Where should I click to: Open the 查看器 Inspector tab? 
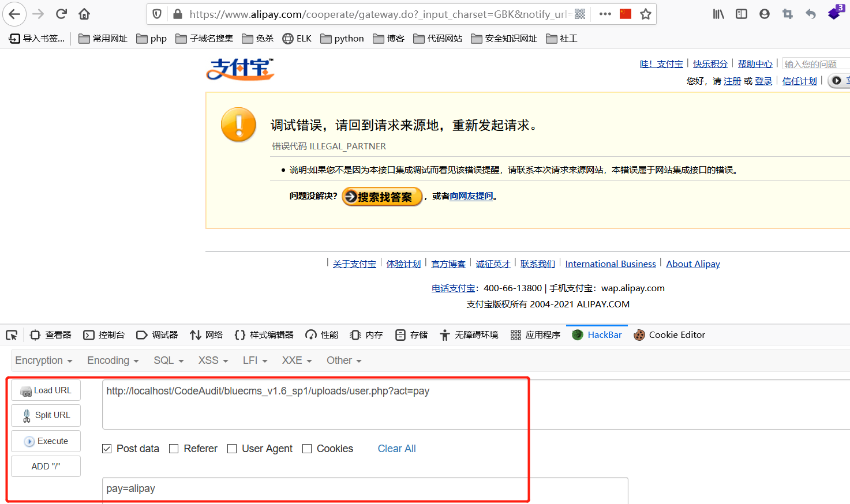(51, 335)
